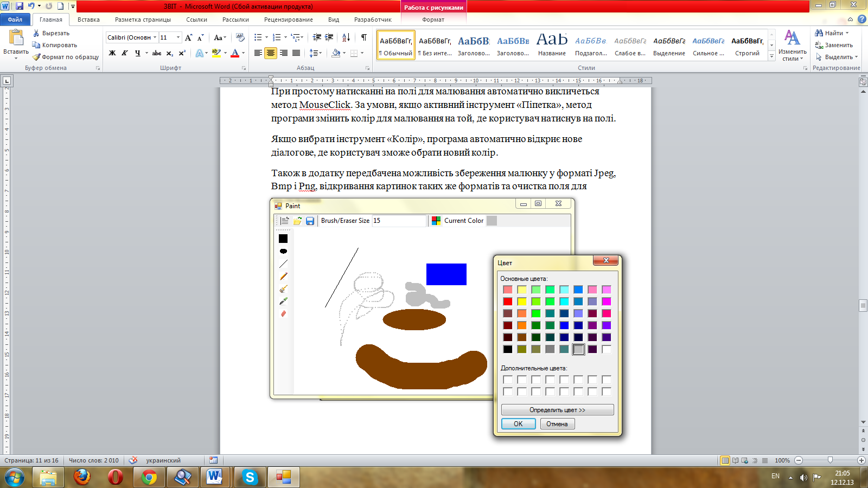Open Шрифт font dialog launcher
This screenshot has height=488, width=868.
pos(244,68)
